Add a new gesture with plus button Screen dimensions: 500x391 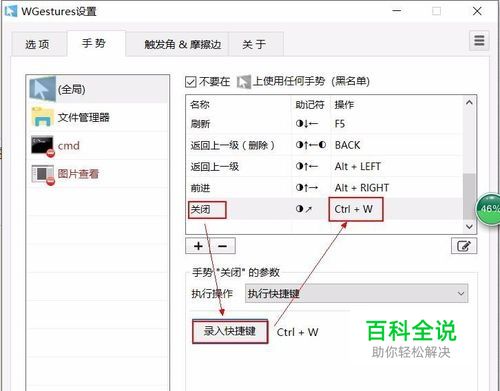[x=198, y=246]
